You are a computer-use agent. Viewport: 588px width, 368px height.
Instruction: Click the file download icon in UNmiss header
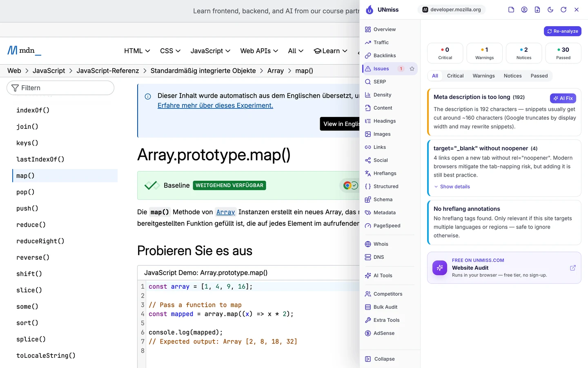(537, 10)
